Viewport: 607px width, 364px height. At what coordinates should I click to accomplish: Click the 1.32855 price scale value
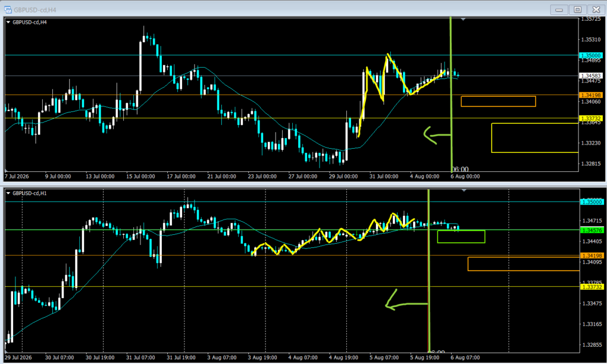point(592,344)
